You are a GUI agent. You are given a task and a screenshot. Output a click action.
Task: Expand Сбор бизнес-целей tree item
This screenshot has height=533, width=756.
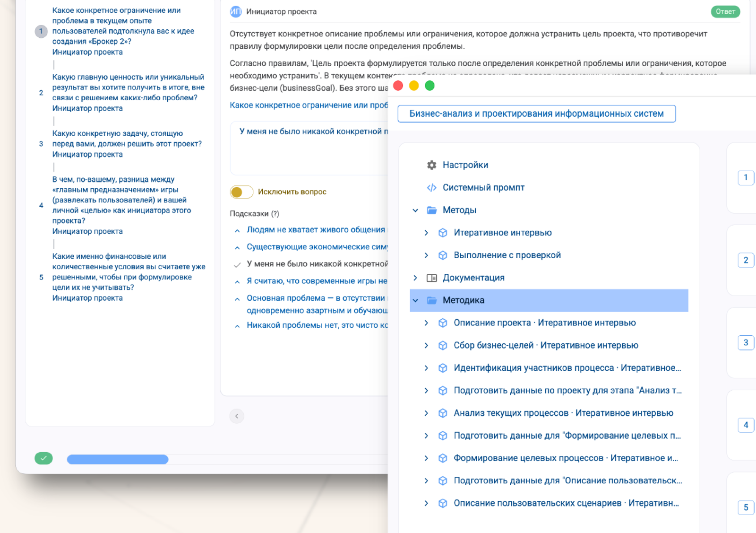426,346
